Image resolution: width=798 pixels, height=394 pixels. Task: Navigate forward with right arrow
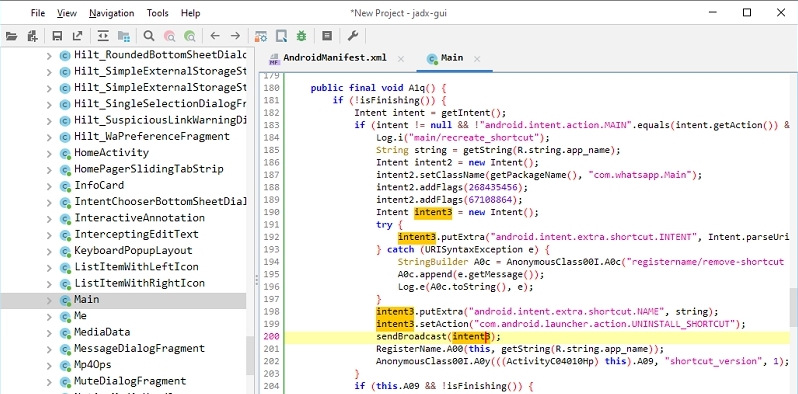pyautogui.click(x=235, y=36)
